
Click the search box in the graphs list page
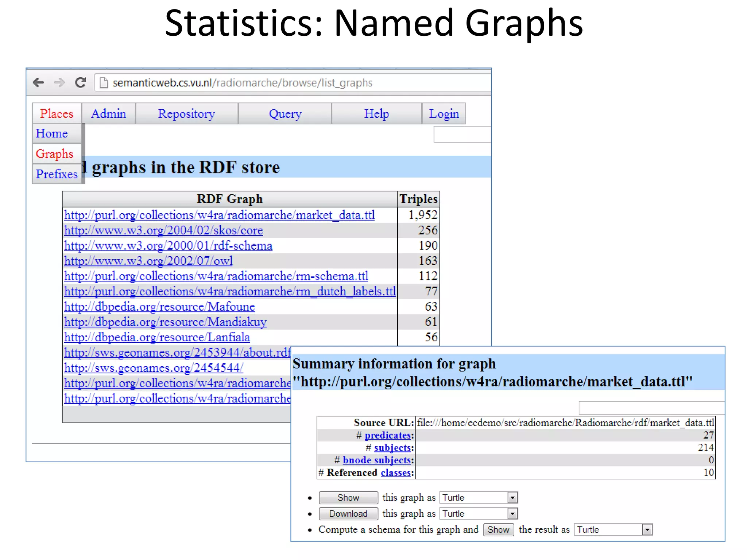[x=462, y=134]
